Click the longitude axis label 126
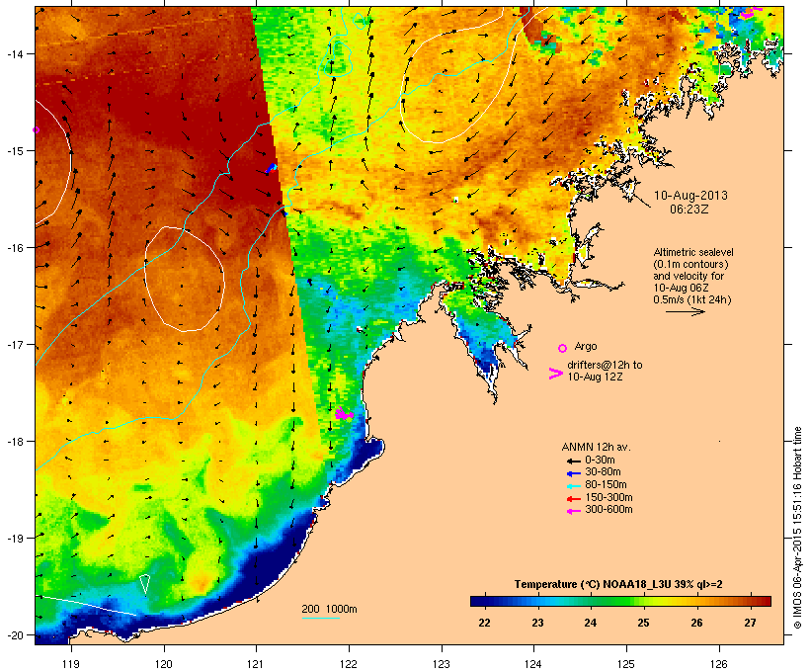Screen dimensions: 810x672 [x=718, y=664]
